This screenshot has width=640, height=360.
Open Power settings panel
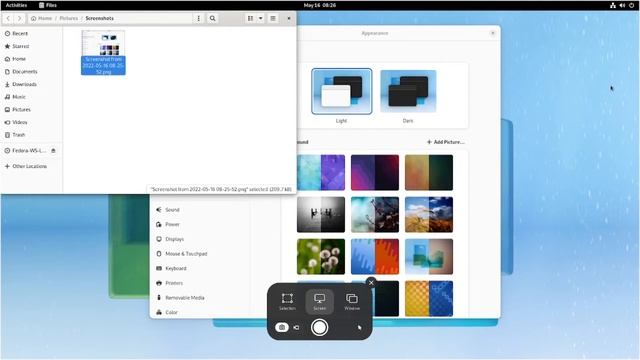click(200, 224)
